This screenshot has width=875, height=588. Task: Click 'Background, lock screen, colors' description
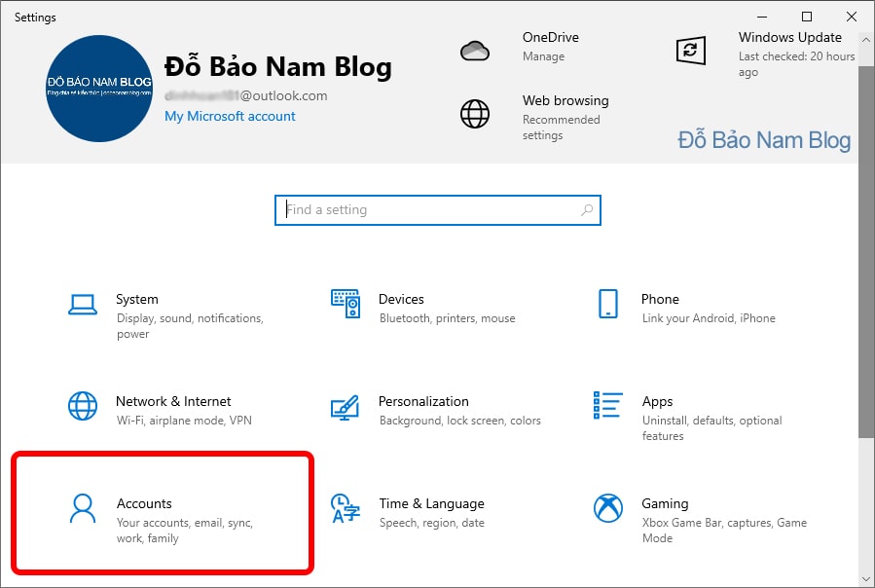point(459,421)
